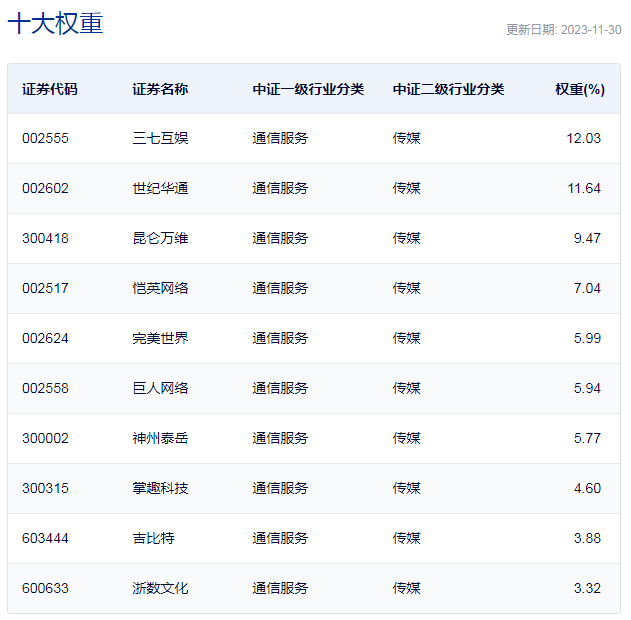Select the name 完美世界

coord(160,338)
